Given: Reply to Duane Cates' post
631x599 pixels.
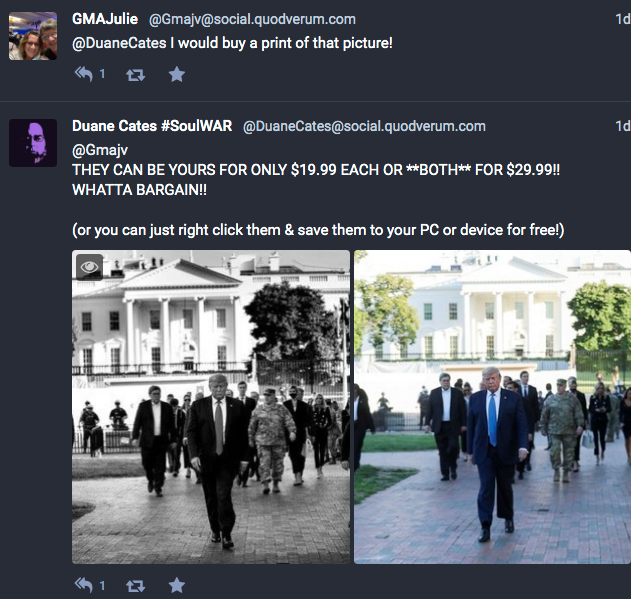Looking at the screenshot, I should pyautogui.click(x=84, y=585).
